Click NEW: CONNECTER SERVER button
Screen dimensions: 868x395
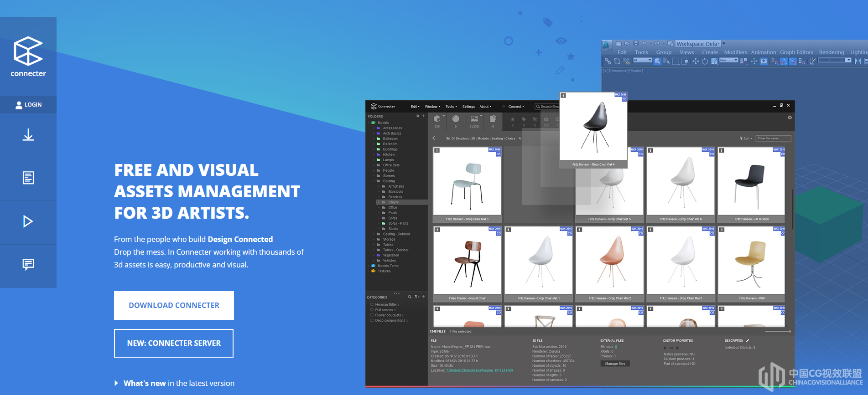(174, 343)
